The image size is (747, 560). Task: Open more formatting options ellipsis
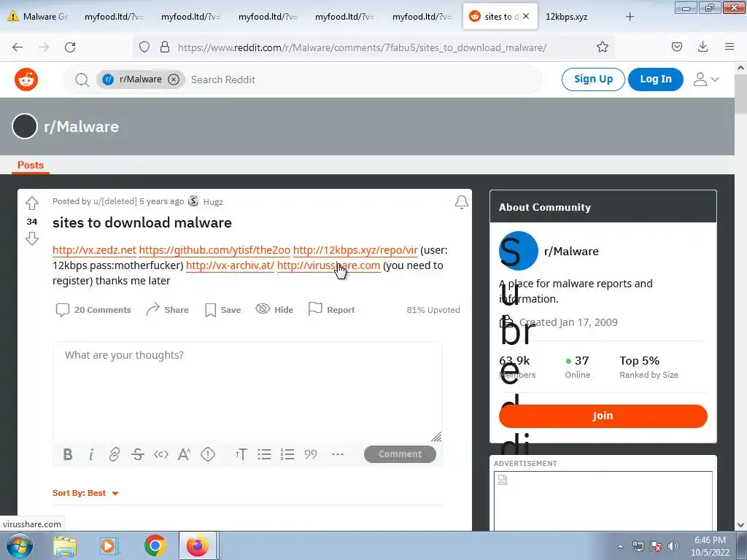338,454
